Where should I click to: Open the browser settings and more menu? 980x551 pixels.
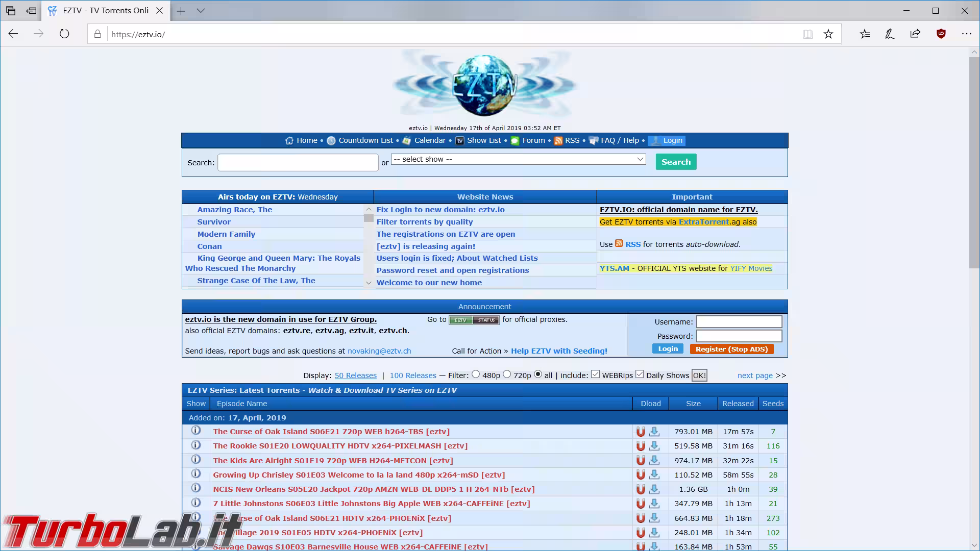(967, 34)
